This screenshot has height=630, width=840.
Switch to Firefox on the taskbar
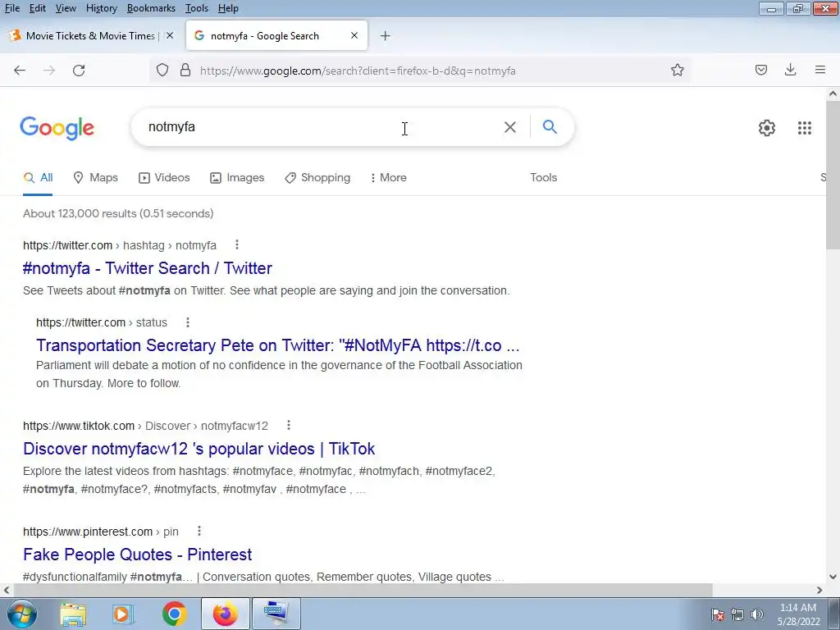226,614
